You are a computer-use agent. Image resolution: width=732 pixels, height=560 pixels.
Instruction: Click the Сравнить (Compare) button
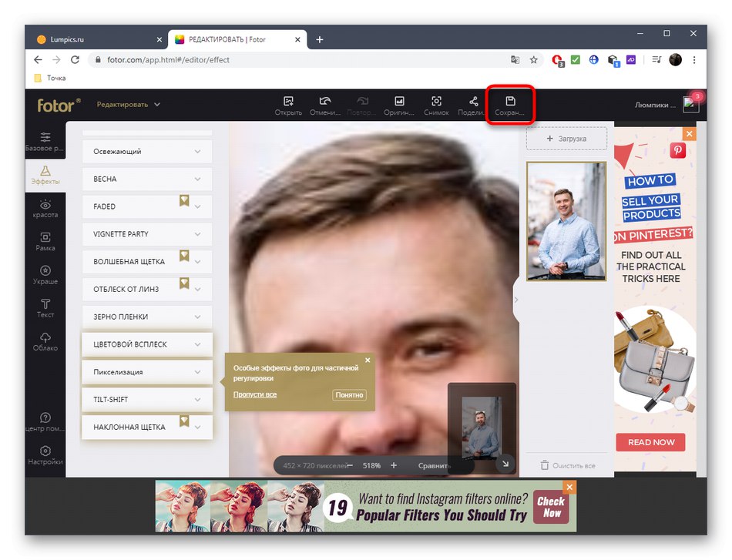tap(434, 466)
